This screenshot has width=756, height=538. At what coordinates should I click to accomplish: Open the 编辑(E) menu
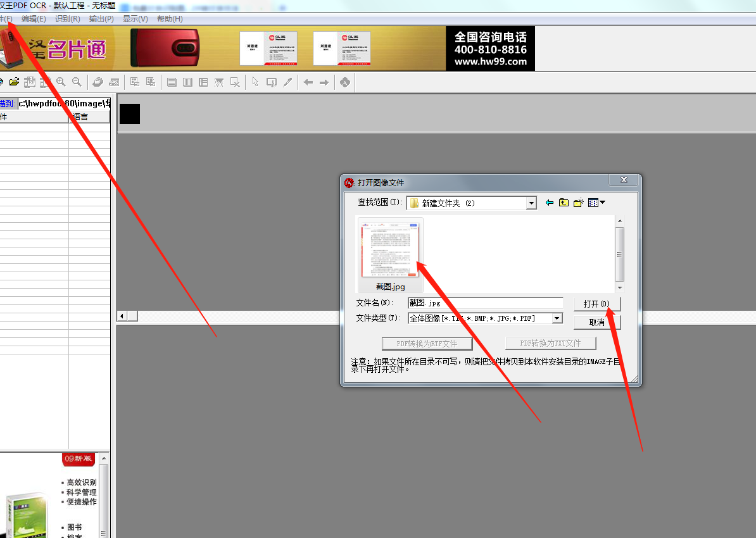(x=34, y=19)
